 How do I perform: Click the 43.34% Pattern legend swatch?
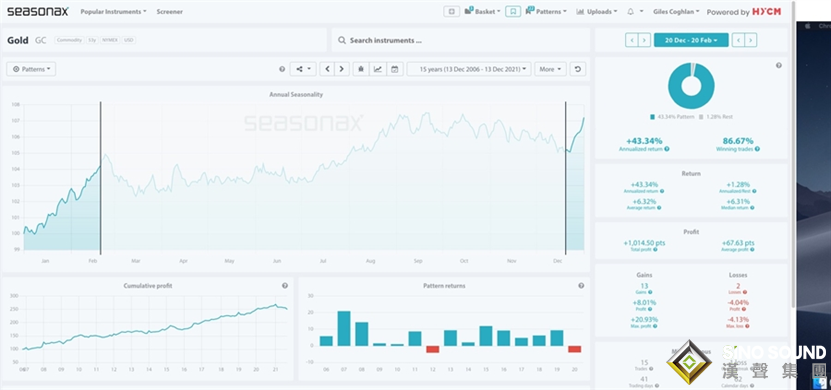click(x=652, y=117)
